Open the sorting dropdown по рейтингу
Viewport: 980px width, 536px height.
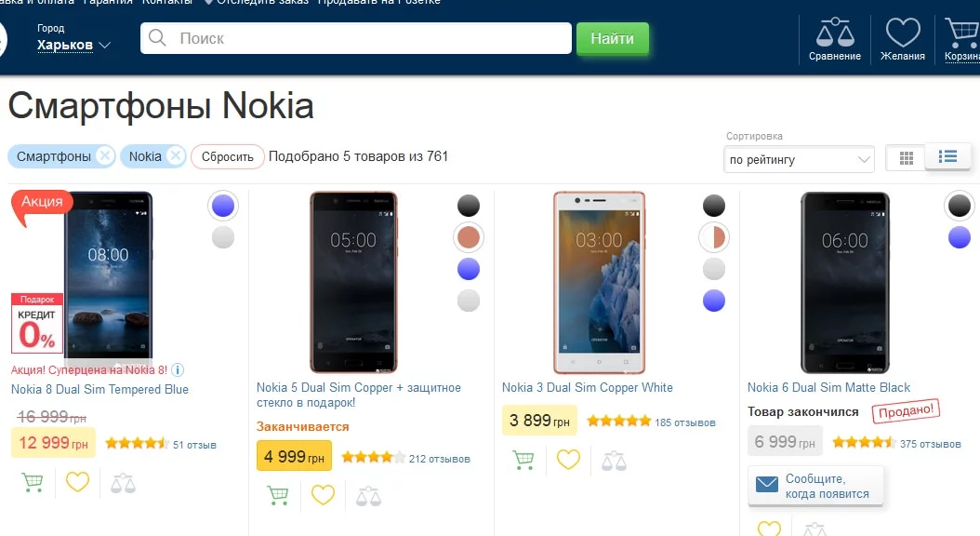[799, 160]
